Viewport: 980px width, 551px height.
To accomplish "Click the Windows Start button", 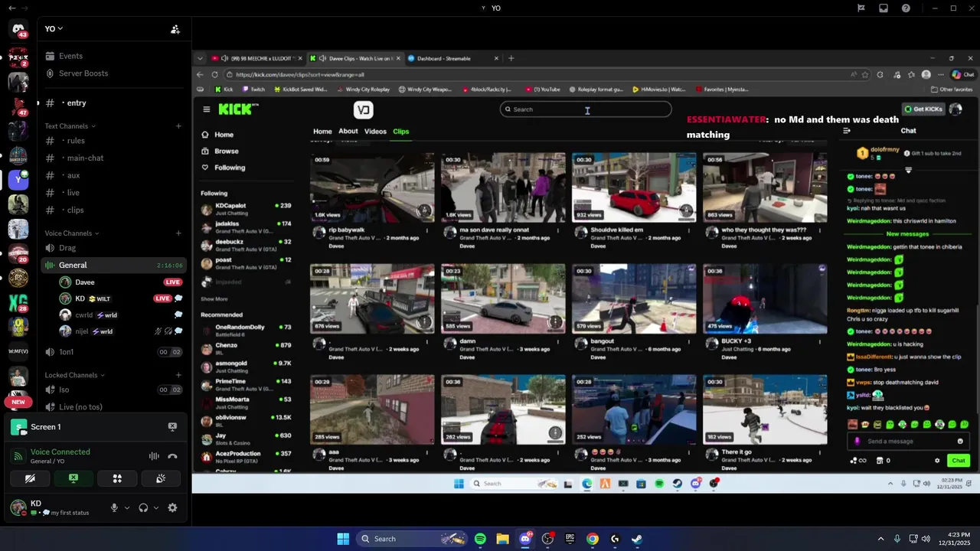I will pos(343,539).
